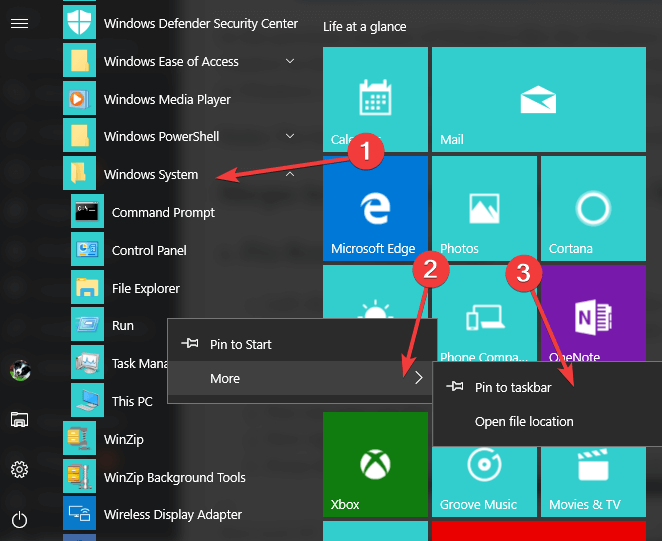Open the Mail tile
The width and height of the screenshot is (662, 541).
pyautogui.click(x=539, y=99)
